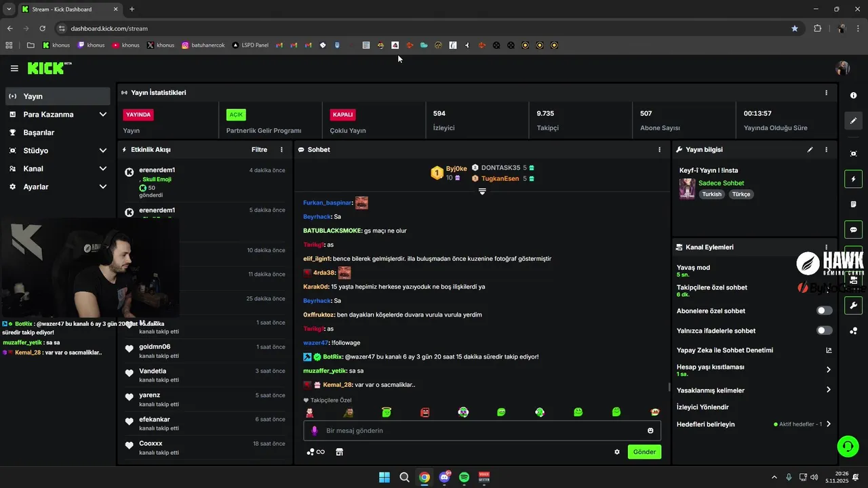The width and height of the screenshot is (868, 488).
Task: Click the purple microphone icon in message box
Action: (314, 430)
